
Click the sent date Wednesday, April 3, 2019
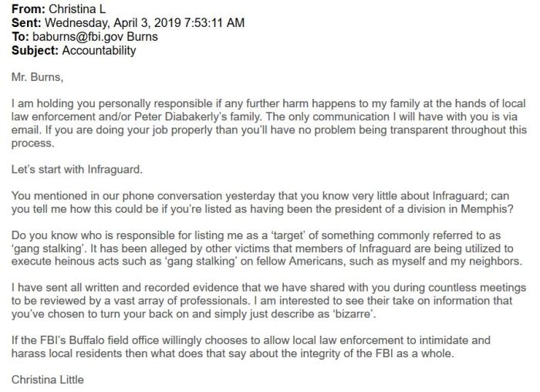(x=113, y=23)
